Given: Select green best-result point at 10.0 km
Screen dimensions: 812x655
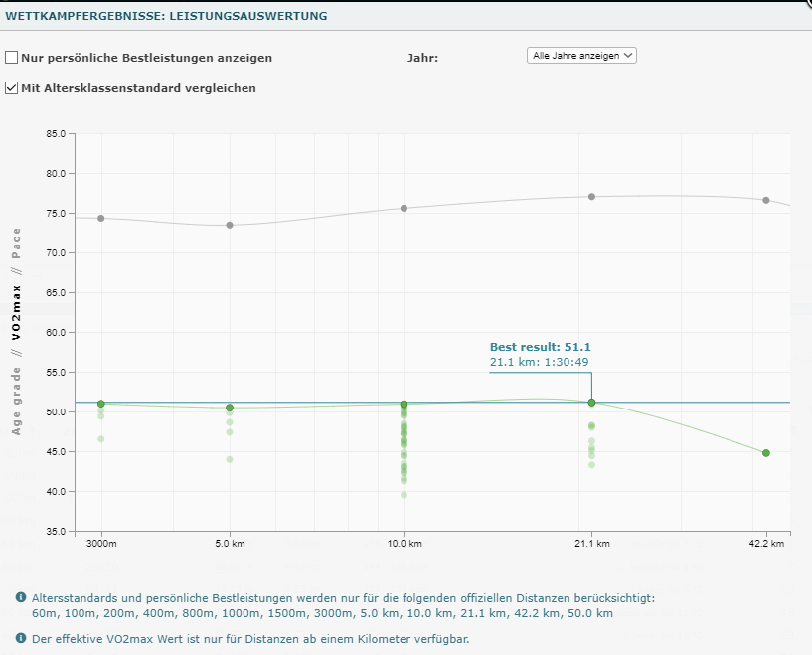Looking at the screenshot, I should (x=404, y=405).
